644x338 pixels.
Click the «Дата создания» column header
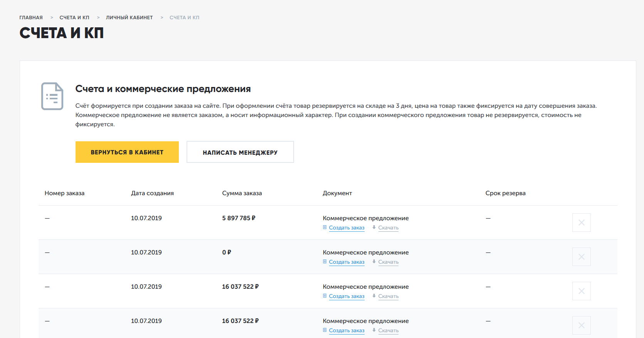point(152,193)
